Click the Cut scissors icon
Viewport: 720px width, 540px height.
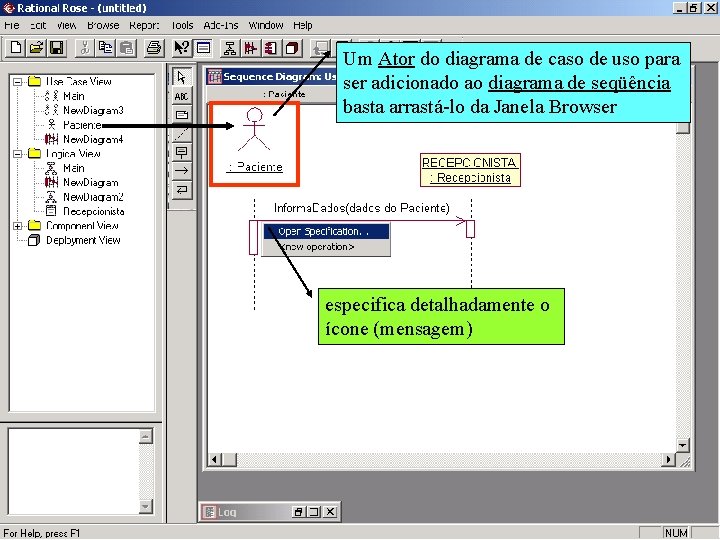tap(84, 48)
